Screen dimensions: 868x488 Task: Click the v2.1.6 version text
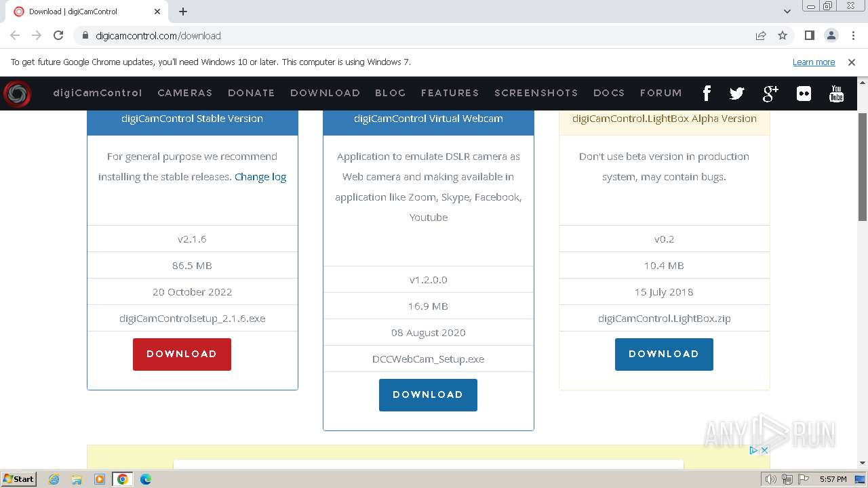193,239
